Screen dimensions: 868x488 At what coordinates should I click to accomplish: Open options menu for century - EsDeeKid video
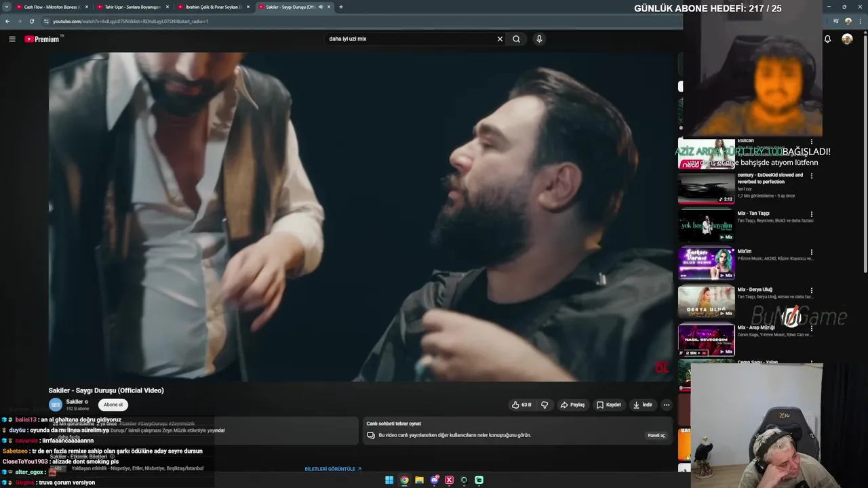tap(811, 176)
